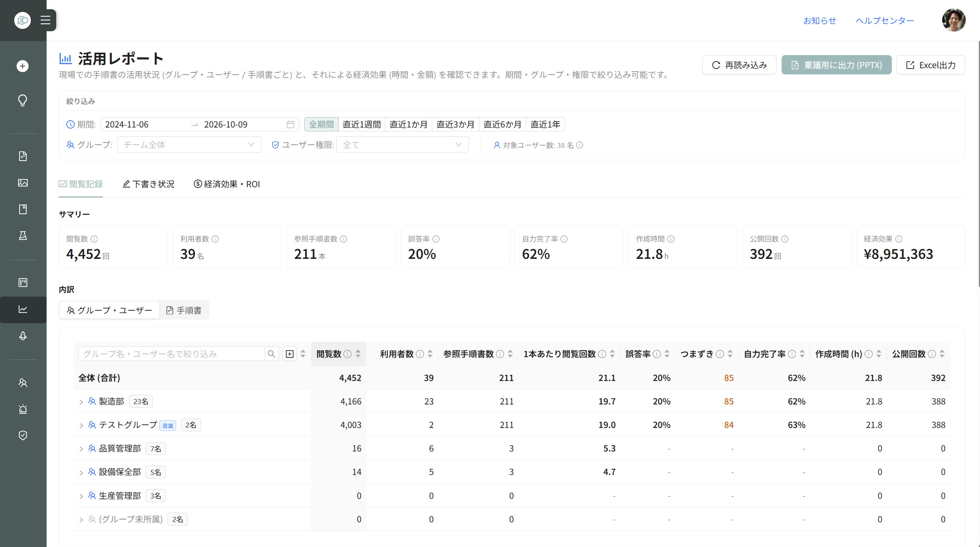Expand the 製造部 group row
Screen dimensions: 980x547
[81, 402]
